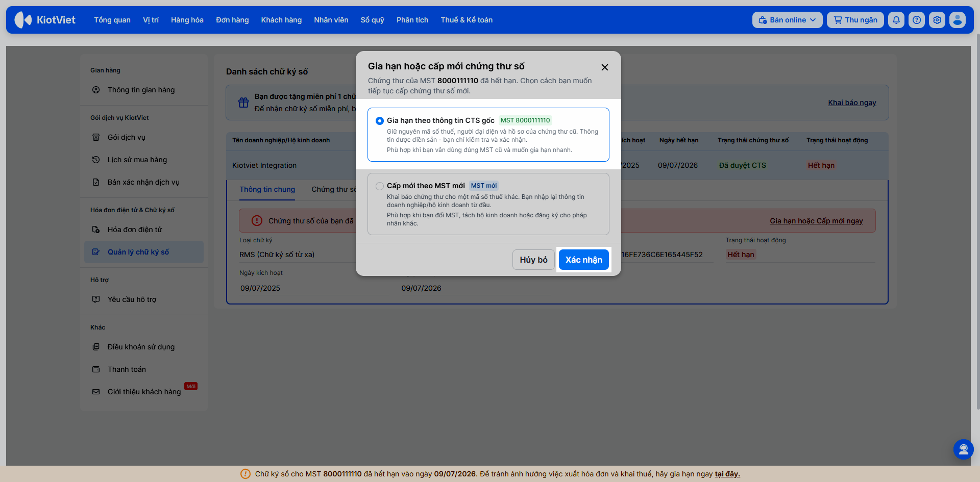
Task: Open Lịch sử mua hàng in sidebar
Action: (x=144, y=160)
